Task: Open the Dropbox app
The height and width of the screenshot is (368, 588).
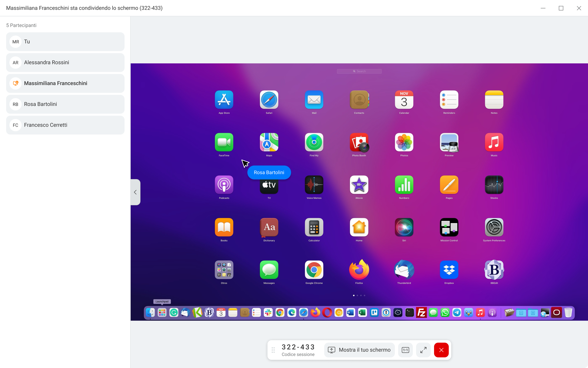Action: (449, 270)
